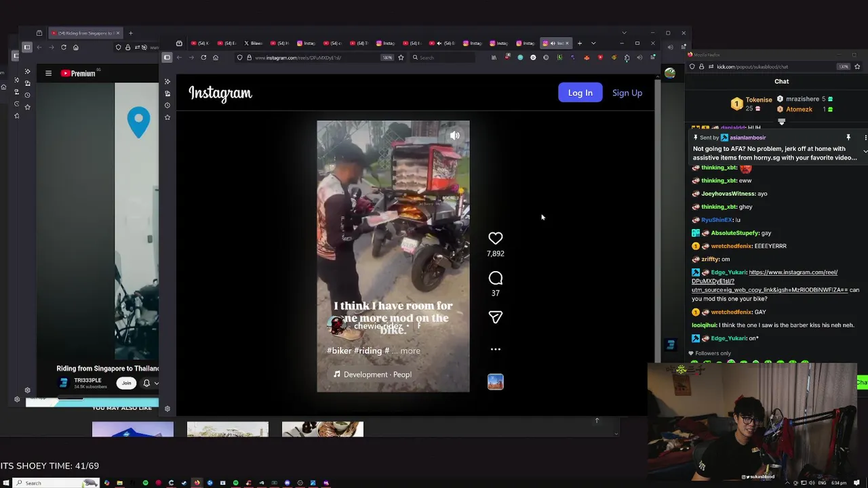Select the 'Riding from Singapore to' YouTube tab
Image resolution: width=868 pixels, height=488 pixels.
[x=85, y=33]
